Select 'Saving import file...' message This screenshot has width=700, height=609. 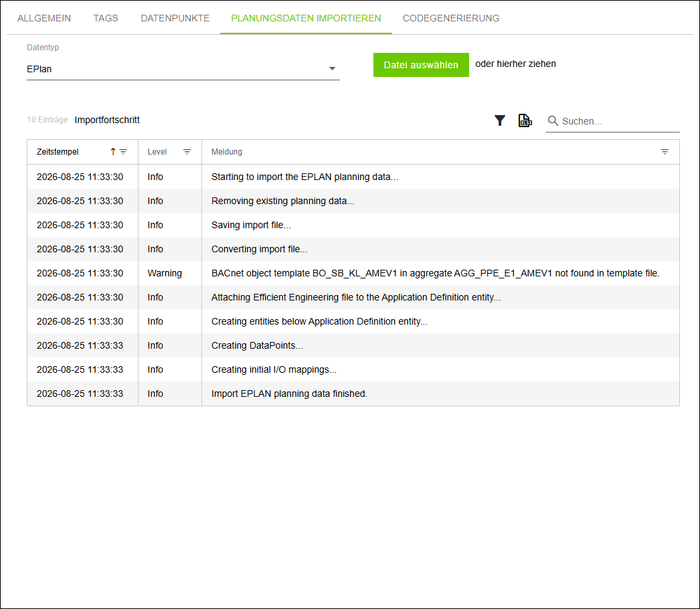click(x=251, y=225)
